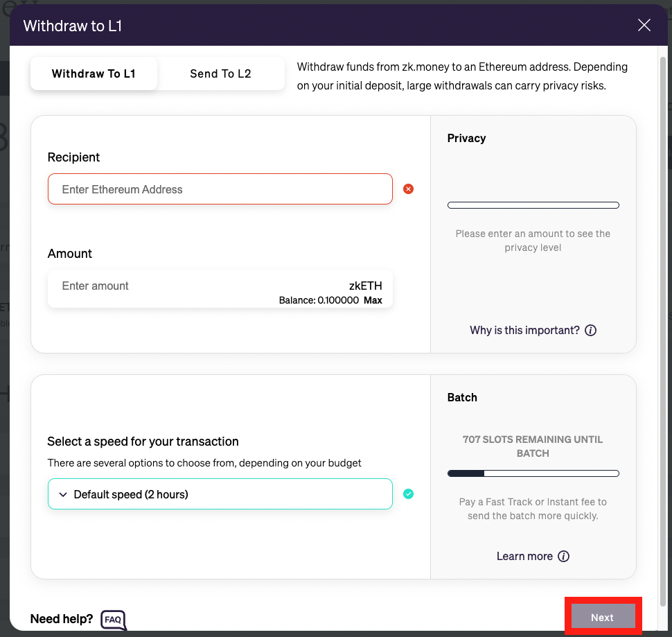The height and width of the screenshot is (637, 672).
Task: Click the Amount label
Action: [x=70, y=254]
